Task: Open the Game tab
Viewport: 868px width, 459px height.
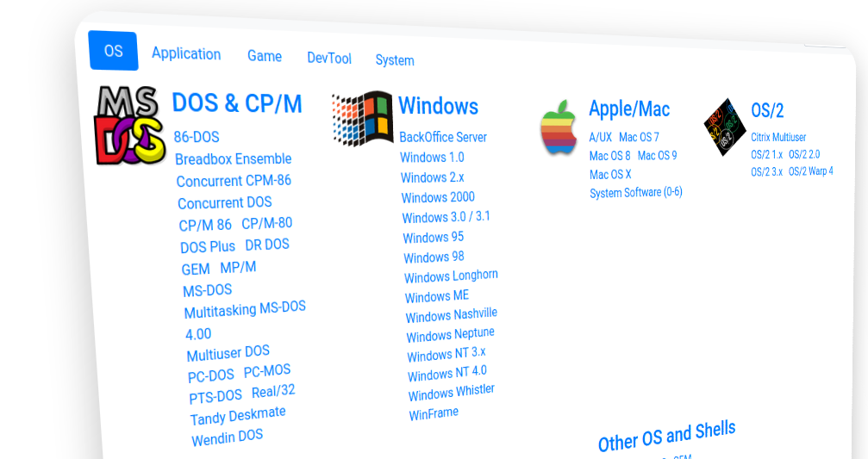Action: point(265,56)
